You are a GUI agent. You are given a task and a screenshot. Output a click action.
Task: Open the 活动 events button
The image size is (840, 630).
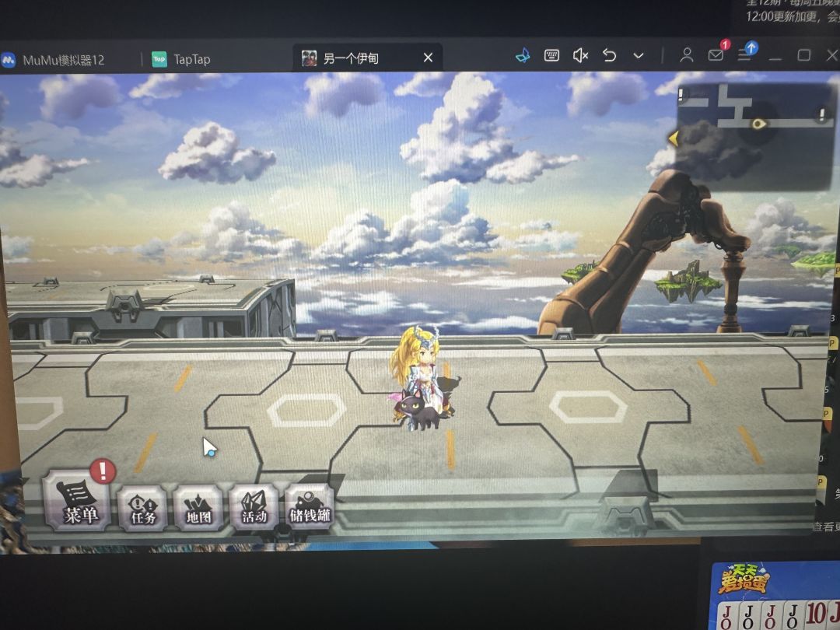[254, 507]
